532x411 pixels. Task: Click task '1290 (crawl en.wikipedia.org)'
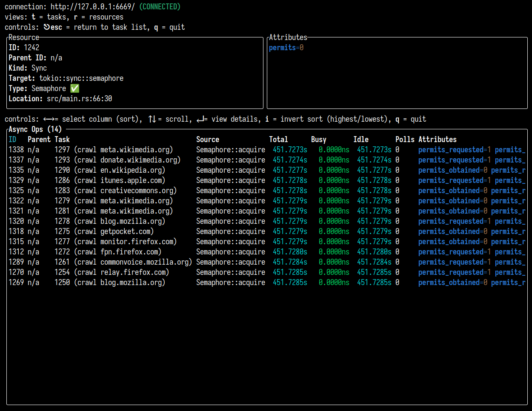(x=110, y=170)
